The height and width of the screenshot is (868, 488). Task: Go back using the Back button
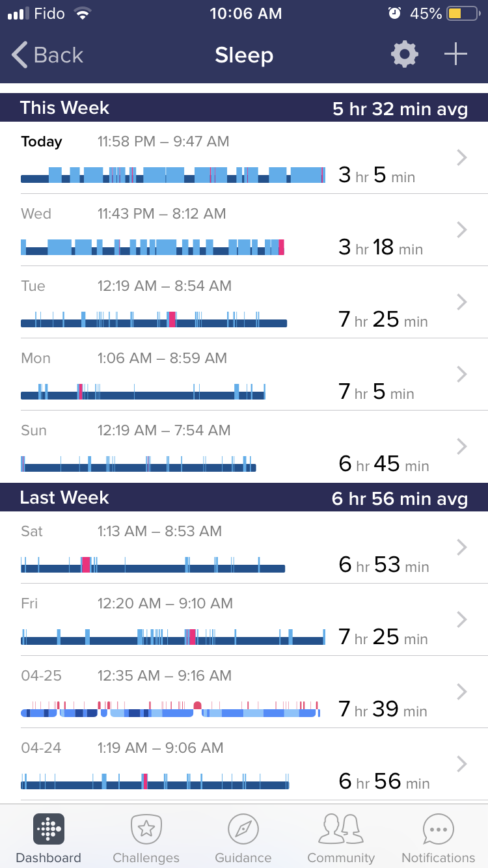pos(48,55)
